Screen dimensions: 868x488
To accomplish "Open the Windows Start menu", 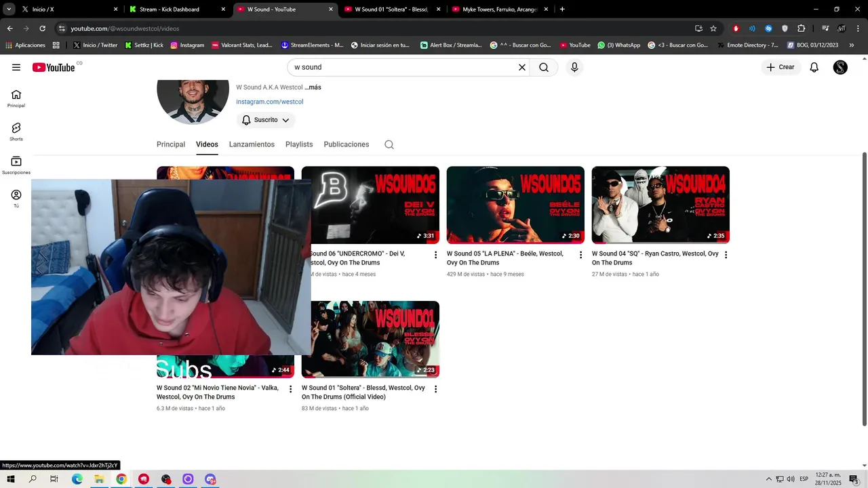I will click(11, 479).
